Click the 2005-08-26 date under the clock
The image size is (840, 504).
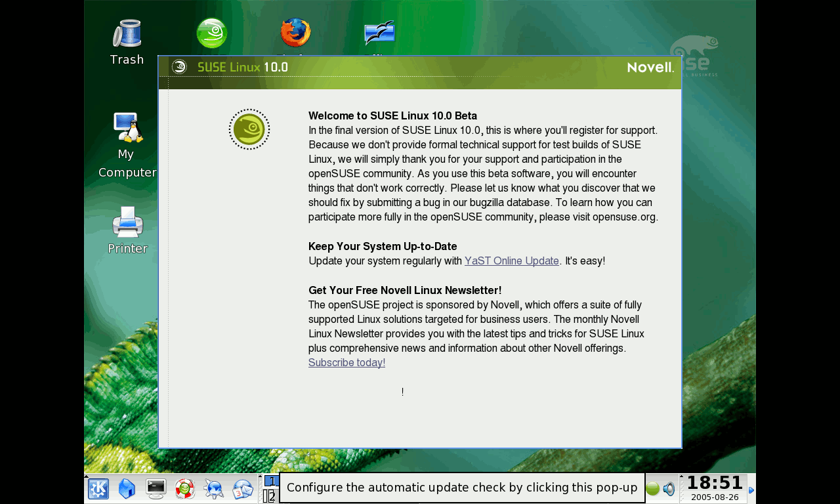(715, 497)
